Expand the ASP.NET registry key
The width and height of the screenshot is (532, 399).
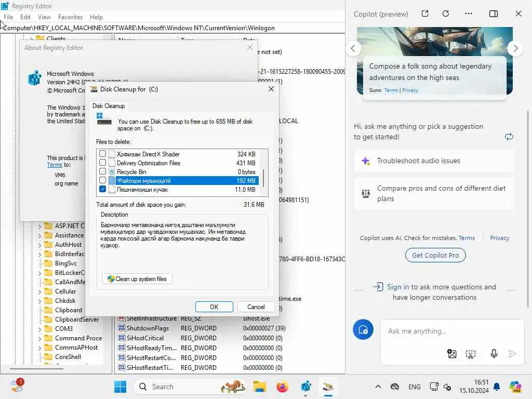click(x=39, y=226)
